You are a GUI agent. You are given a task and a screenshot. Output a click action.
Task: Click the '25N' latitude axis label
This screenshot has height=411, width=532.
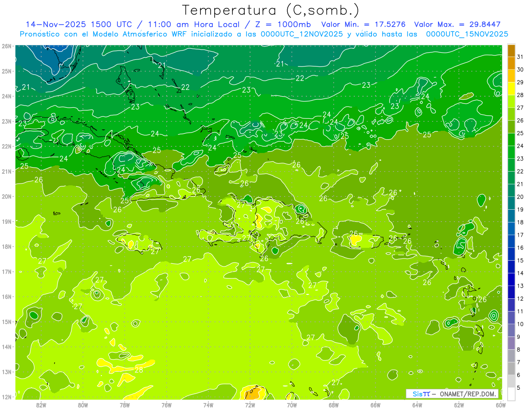click(7, 71)
